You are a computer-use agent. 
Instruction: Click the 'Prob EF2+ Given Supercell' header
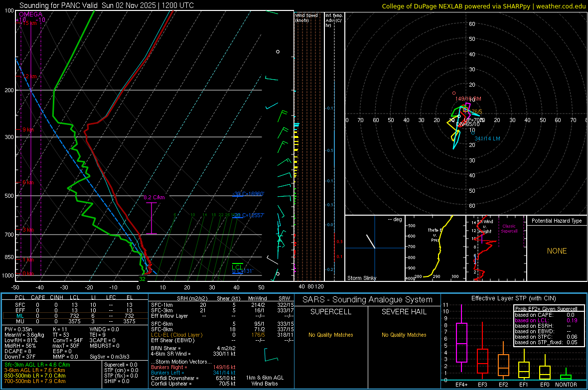(x=546, y=309)
